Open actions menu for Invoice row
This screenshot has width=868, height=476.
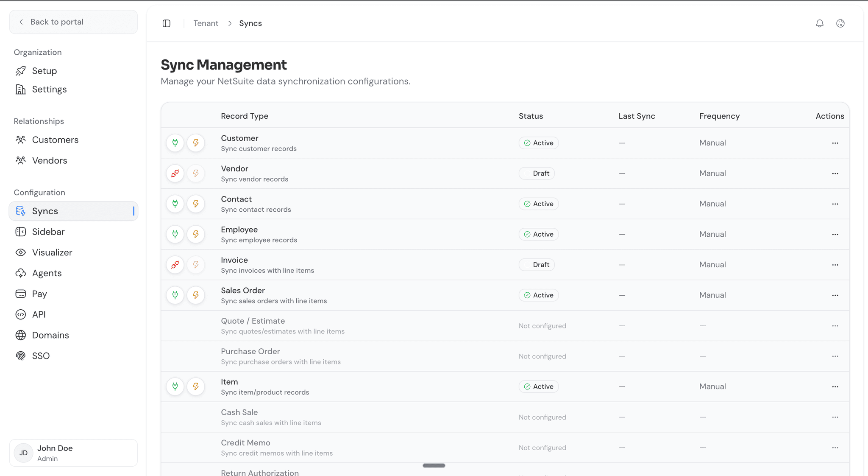pos(835,265)
